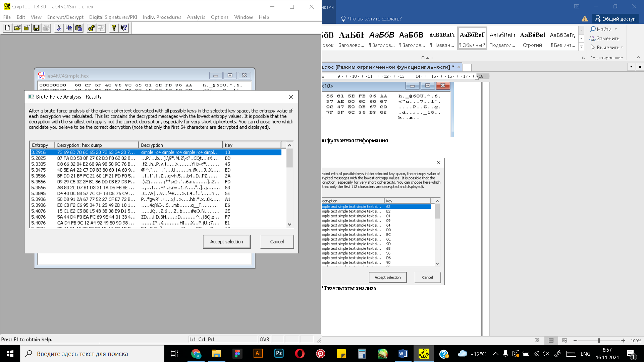This screenshot has height=362, width=644.
Task: Open the File menu in CrypTool
Action: click(x=7, y=17)
